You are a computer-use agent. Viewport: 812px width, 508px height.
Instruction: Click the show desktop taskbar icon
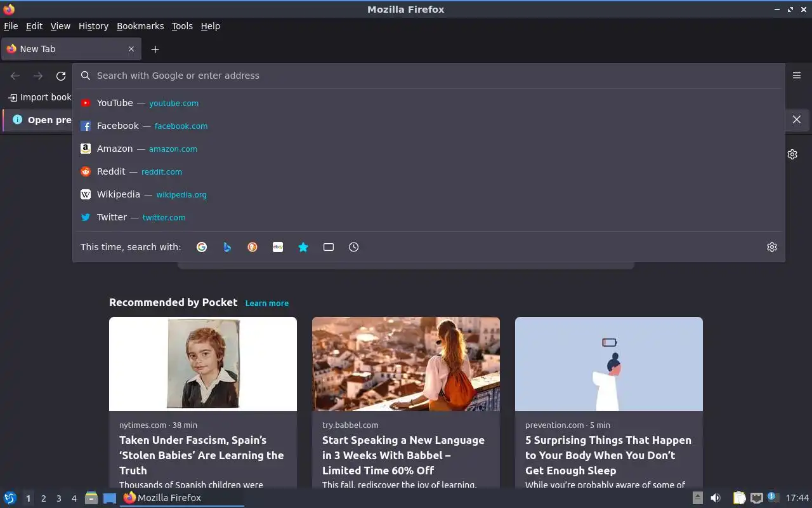110,498
